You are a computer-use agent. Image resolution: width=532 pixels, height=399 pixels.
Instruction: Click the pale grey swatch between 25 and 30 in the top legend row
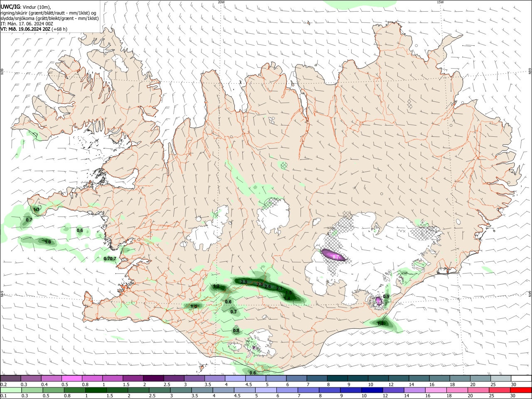(x=500, y=379)
